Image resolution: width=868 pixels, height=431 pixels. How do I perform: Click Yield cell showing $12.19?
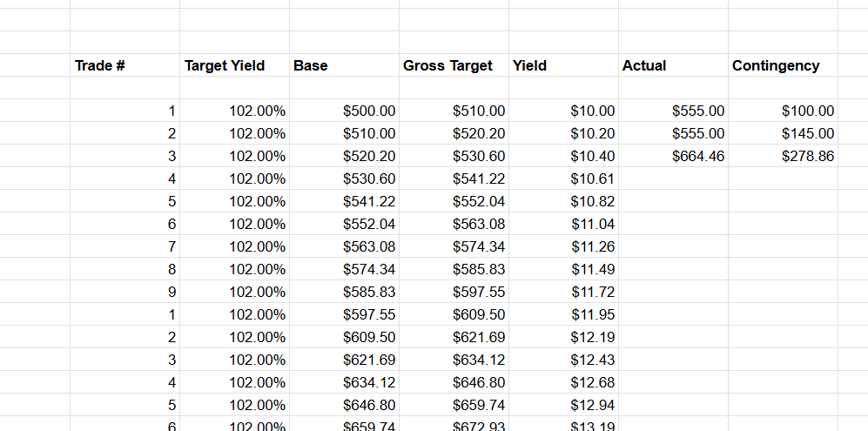[563, 337]
